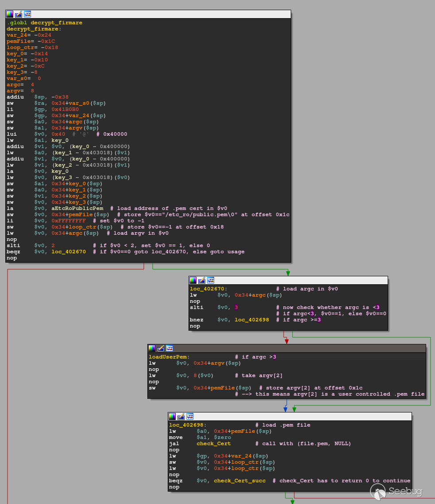435x504 pixels.
Task: Click the pencil edit icon on loc_402698 block
Action: (x=181, y=416)
